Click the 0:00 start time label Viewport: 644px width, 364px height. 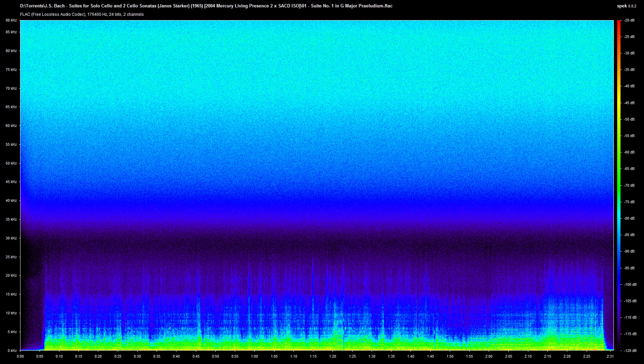(20, 357)
